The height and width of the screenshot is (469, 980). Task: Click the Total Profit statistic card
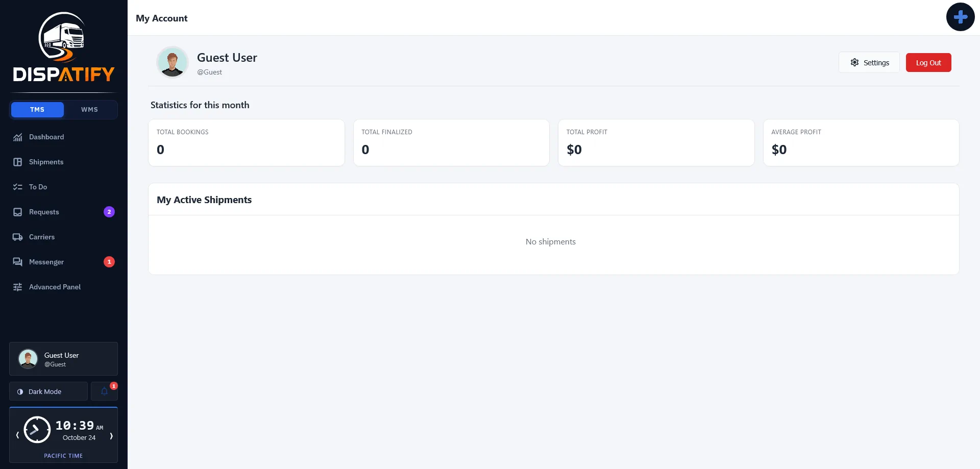(656, 143)
